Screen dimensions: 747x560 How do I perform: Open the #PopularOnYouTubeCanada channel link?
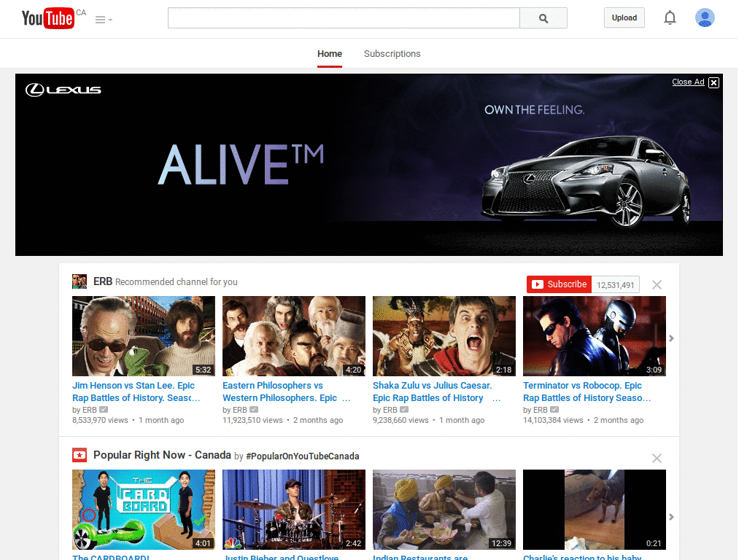click(x=303, y=456)
